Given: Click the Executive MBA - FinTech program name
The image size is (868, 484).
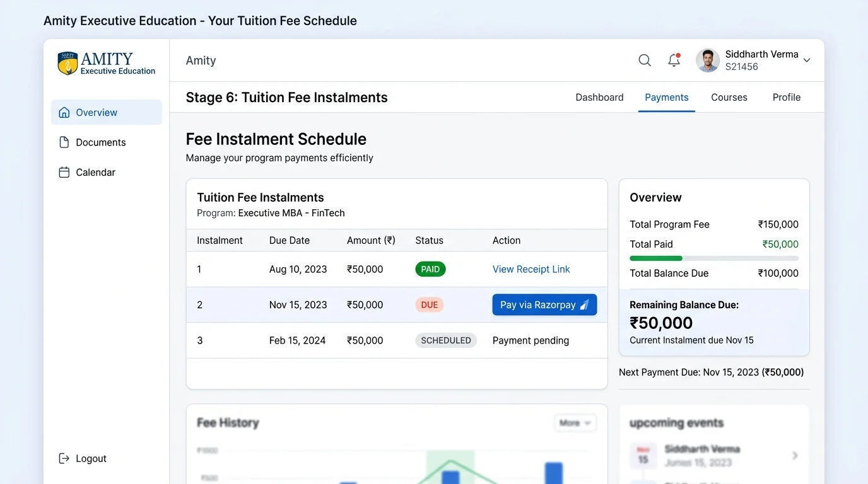Looking at the screenshot, I should [291, 213].
